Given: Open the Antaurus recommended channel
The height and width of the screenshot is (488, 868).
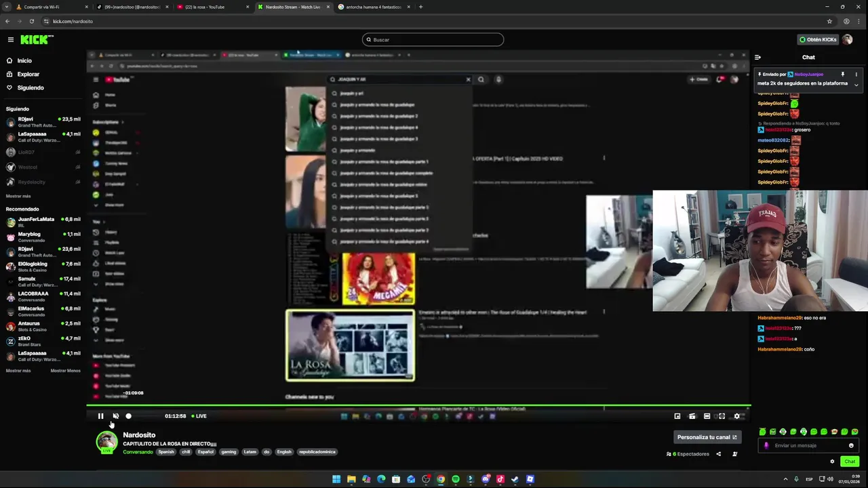Looking at the screenshot, I should tap(43, 326).
